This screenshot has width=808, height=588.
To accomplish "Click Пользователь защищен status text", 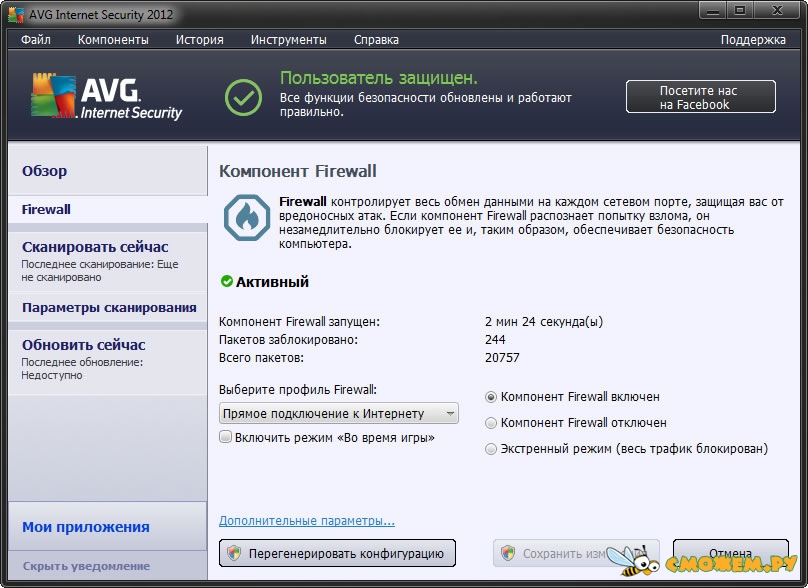I will click(379, 78).
